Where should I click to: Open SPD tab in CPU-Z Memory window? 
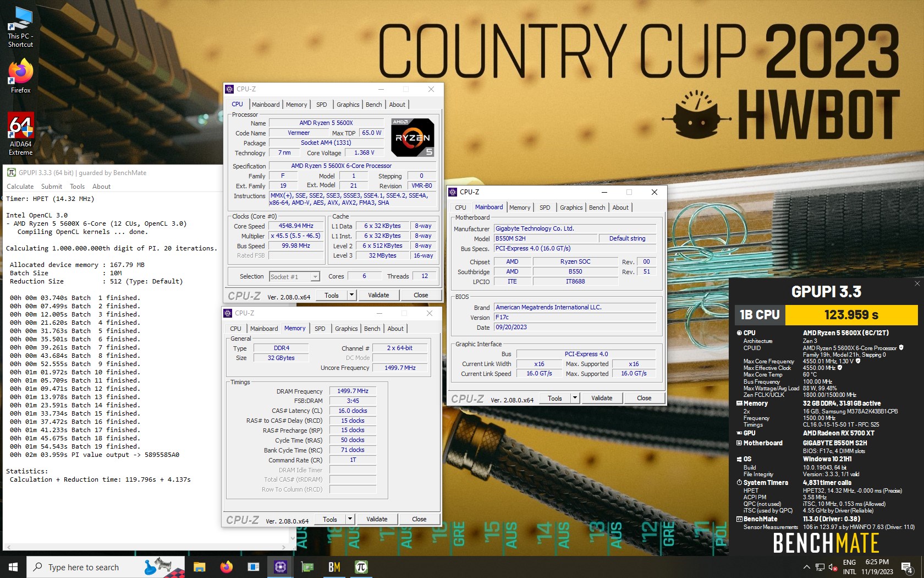(x=320, y=329)
